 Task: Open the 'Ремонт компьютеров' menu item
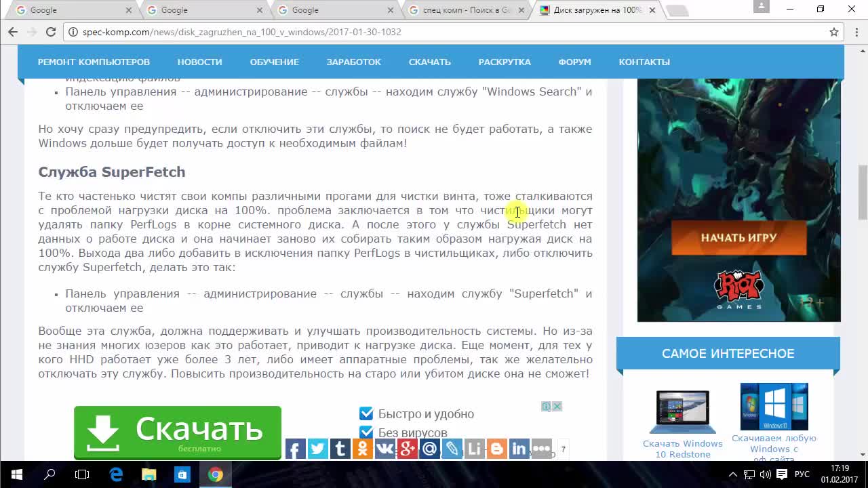94,62
